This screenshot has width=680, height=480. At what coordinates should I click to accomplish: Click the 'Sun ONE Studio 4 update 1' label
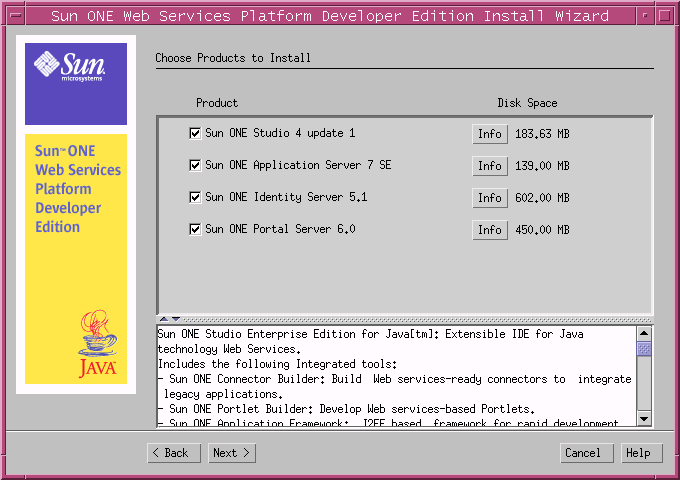click(x=280, y=133)
